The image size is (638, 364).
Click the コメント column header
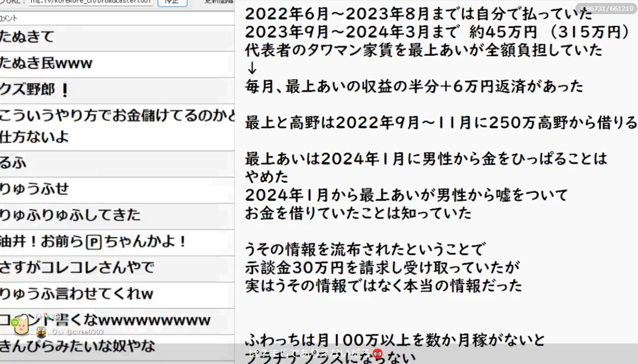coord(9,18)
